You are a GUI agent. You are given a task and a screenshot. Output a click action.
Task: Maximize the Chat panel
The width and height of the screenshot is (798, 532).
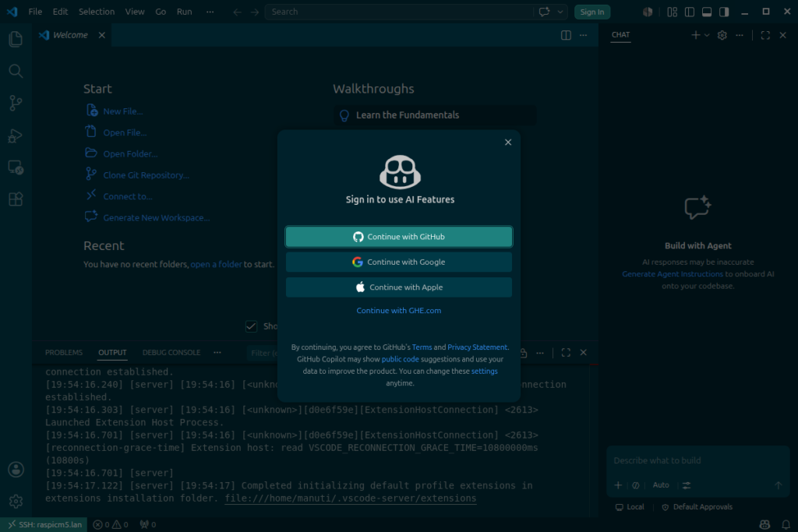[765, 35]
